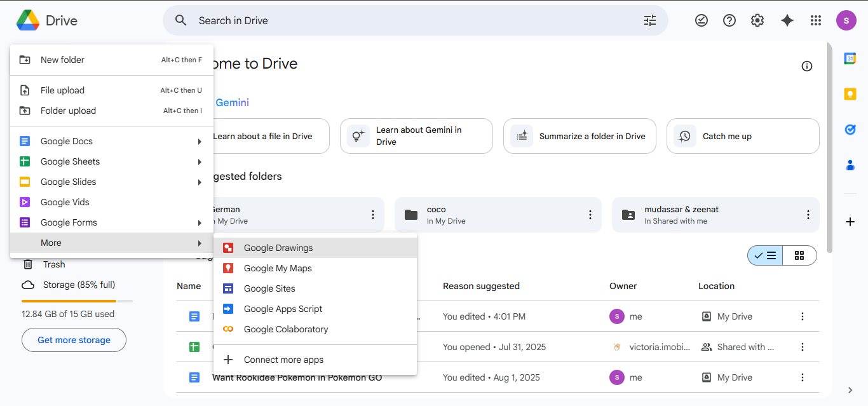Expand Google Slides submenu arrow
Screen dimensions: 868x406
200,182
